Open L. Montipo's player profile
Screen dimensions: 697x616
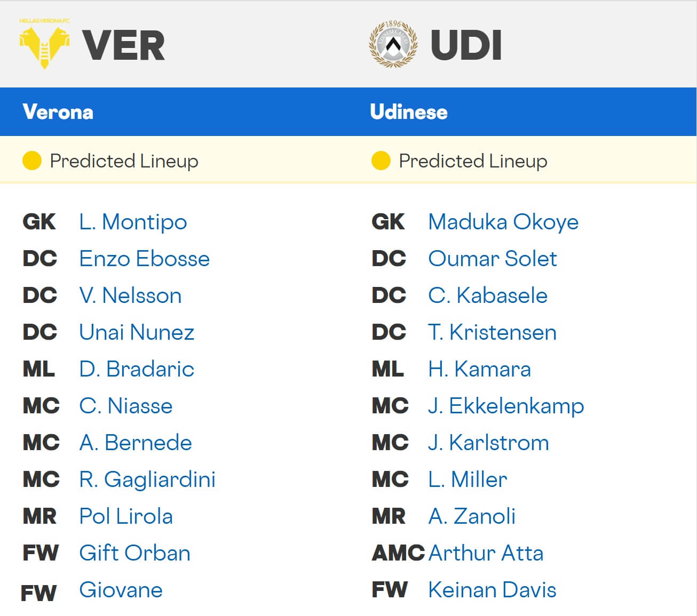coord(133,222)
